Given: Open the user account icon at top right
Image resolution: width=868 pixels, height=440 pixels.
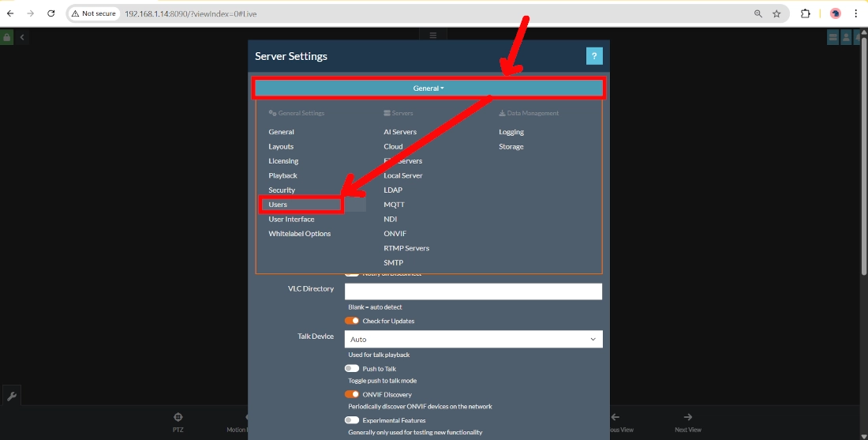Looking at the screenshot, I should tap(846, 38).
